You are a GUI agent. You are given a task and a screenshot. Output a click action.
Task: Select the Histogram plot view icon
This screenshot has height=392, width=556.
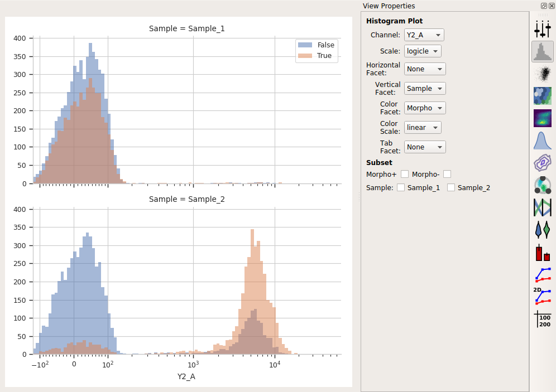[x=542, y=52]
